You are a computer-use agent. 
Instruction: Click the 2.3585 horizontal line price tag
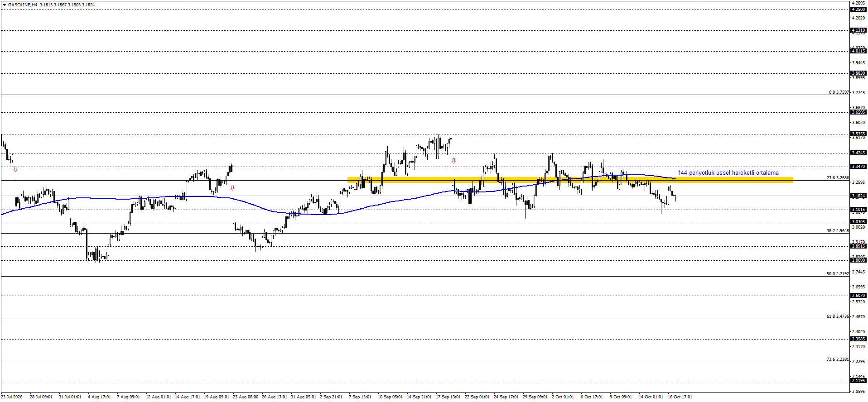tap(858, 339)
